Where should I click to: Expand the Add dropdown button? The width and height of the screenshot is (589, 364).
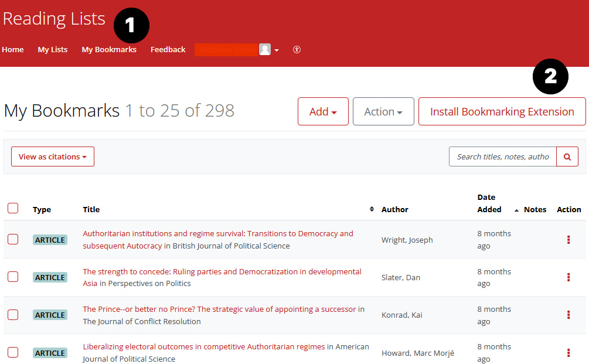[x=323, y=111]
